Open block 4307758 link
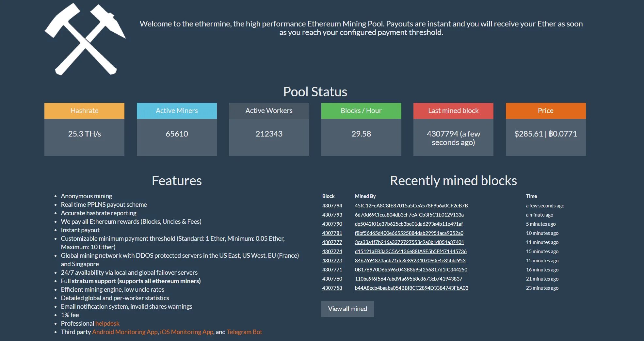 point(332,288)
